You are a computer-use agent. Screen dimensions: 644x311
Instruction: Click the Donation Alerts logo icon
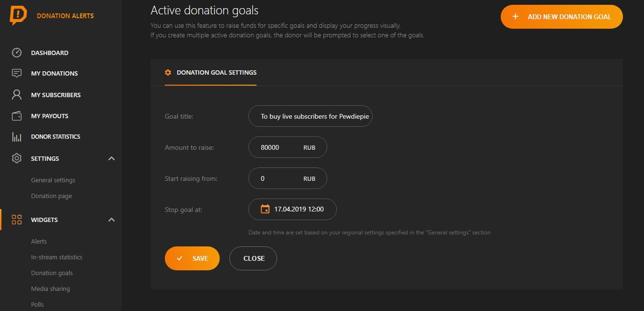[x=18, y=16]
